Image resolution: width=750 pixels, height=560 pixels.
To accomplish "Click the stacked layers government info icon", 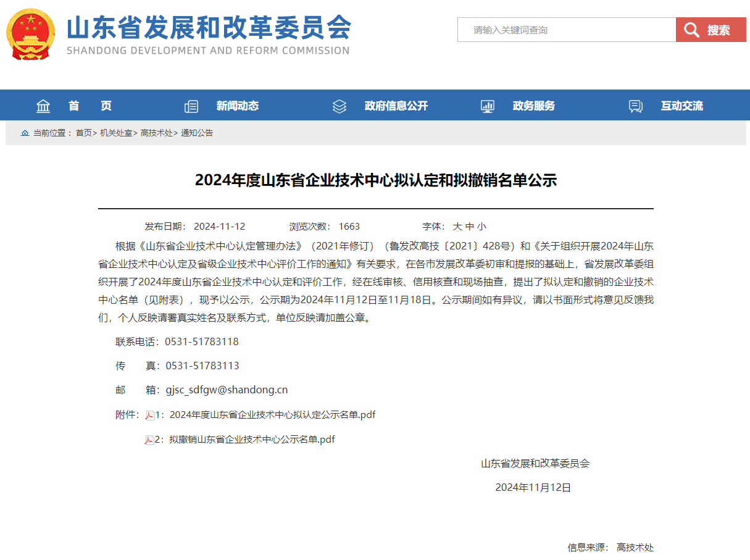I will (340, 106).
